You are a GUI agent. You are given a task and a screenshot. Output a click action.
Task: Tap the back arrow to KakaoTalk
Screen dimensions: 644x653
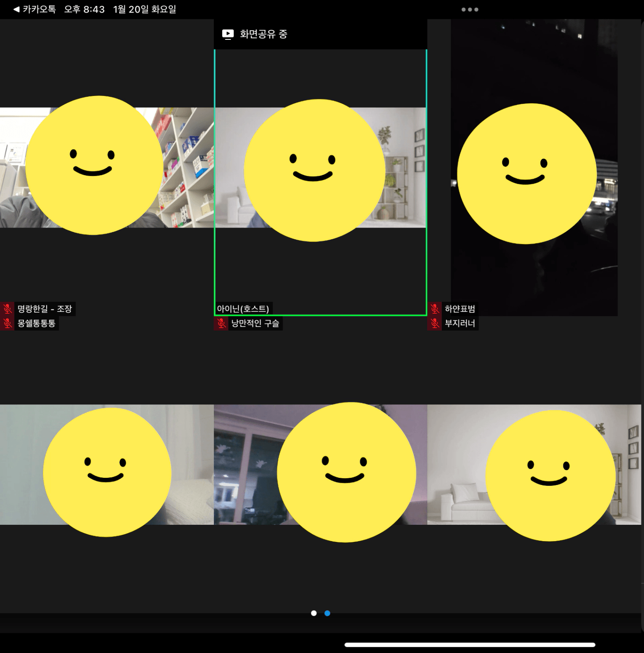coord(17,9)
